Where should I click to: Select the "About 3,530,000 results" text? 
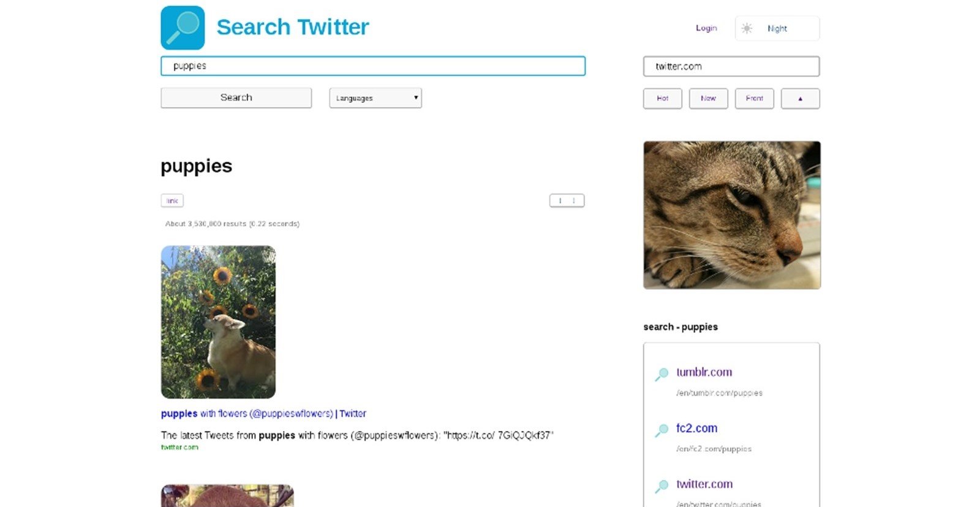(x=232, y=224)
